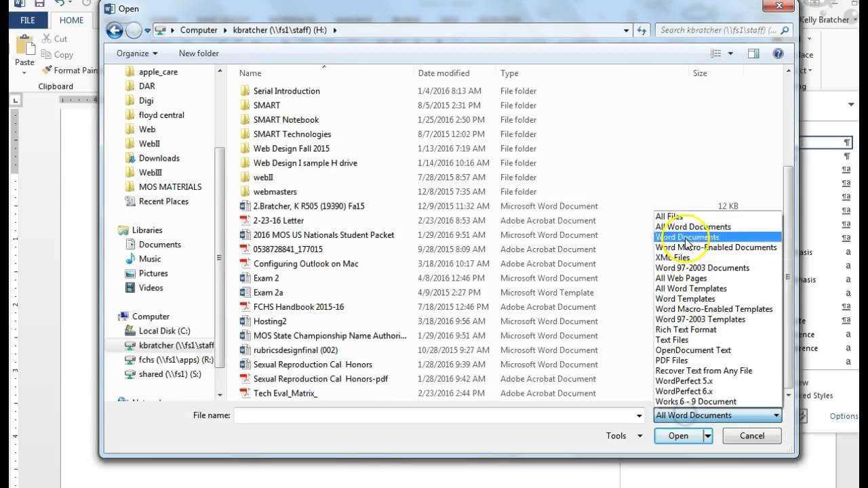Click in the File name text field
Screen dimensions: 868x488
[x=434, y=415]
